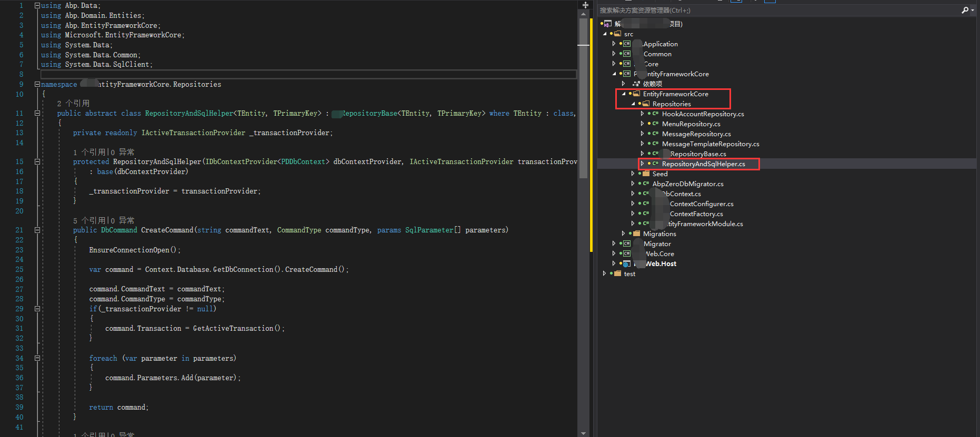This screenshot has width=980, height=437.
Task: Click the EntityFrameworkCore project C# icon
Action: tap(627, 74)
